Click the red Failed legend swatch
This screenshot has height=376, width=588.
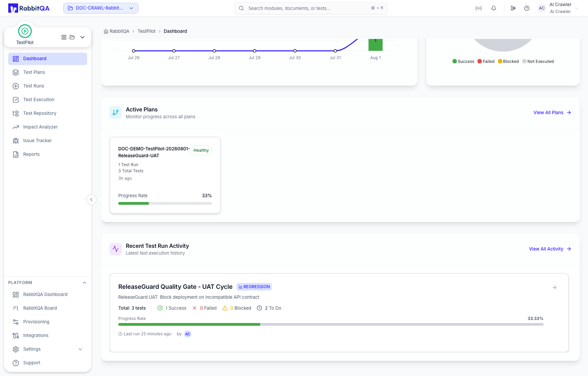click(480, 61)
